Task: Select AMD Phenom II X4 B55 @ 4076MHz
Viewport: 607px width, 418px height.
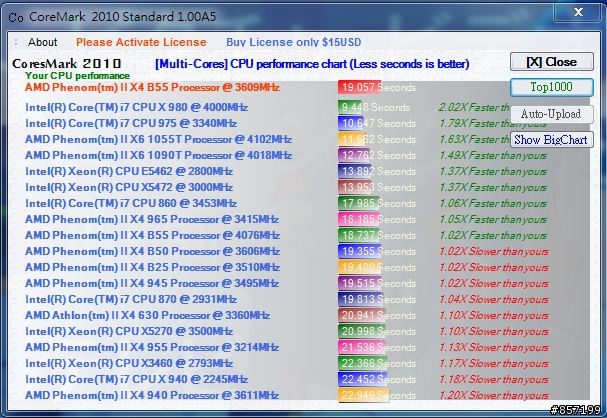Action: pos(152,235)
